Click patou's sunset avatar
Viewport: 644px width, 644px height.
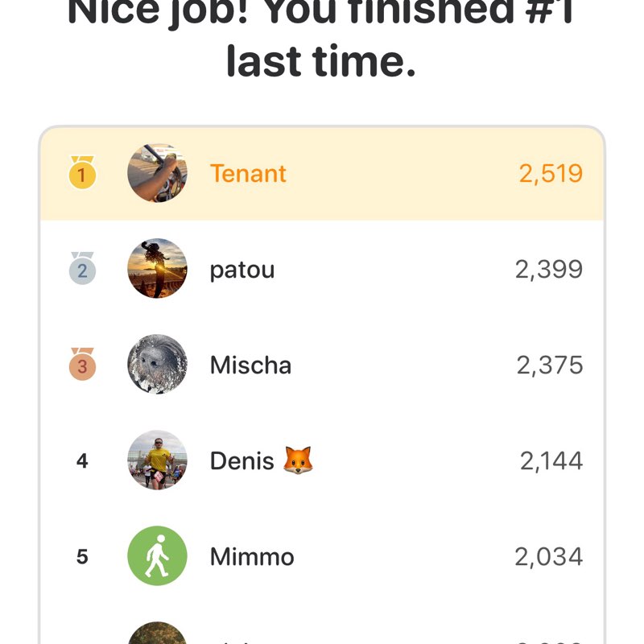coord(157,269)
